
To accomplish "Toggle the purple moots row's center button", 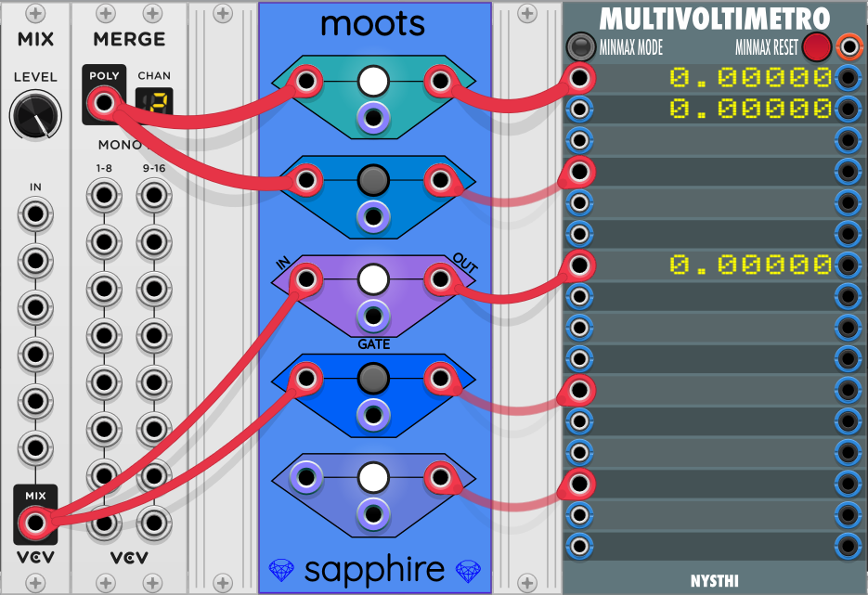I will (373, 278).
